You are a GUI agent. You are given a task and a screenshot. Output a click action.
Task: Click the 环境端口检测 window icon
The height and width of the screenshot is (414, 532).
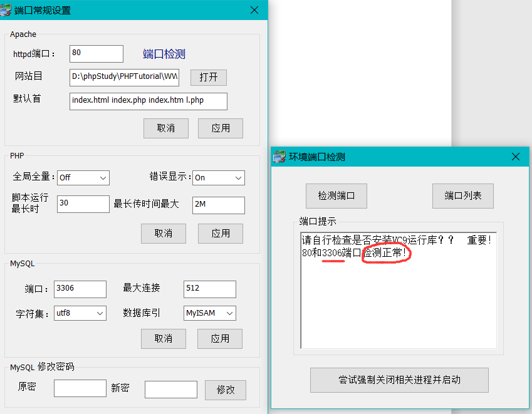click(279, 157)
